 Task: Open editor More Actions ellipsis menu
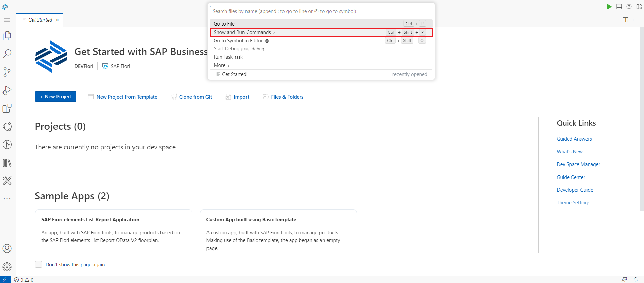[635, 20]
